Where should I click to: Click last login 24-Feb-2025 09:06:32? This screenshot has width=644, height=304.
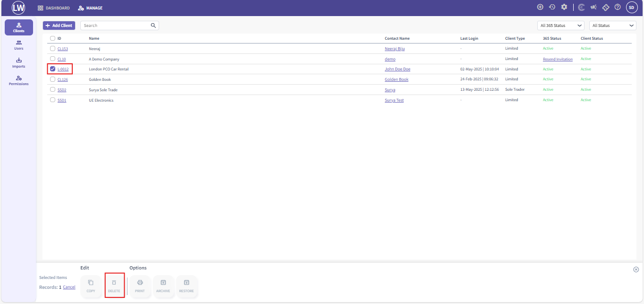pos(480,79)
